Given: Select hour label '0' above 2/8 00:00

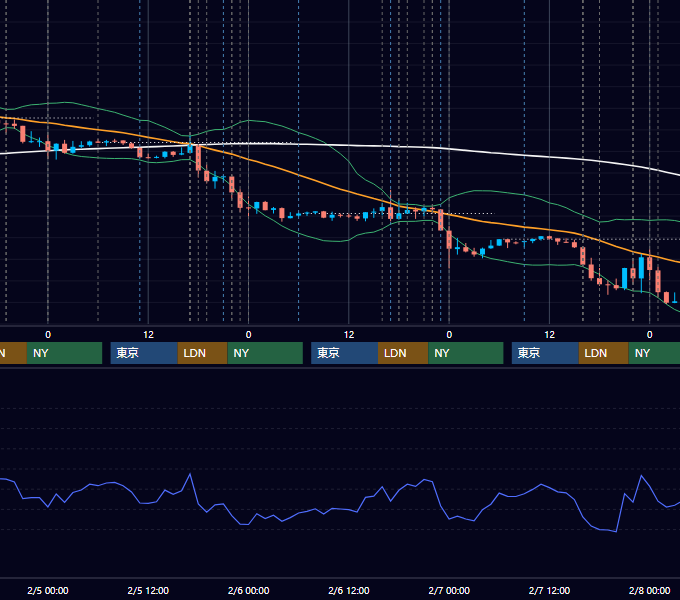Looking at the screenshot, I should (x=650, y=335).
